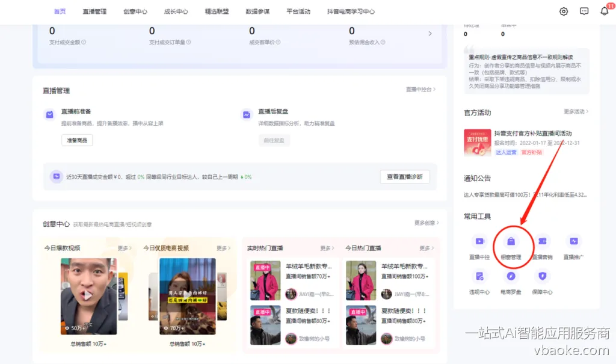The width and height of the screenshot is (616, 364).
Task: Open the settings gear icon in header
Action: [563, 11]
